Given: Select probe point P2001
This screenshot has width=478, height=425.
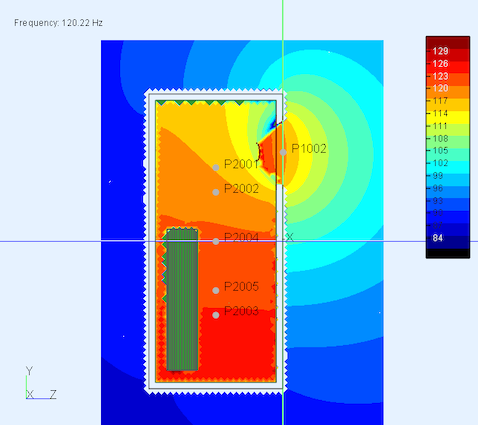Looking at the screenshot, I should [216, 167].
